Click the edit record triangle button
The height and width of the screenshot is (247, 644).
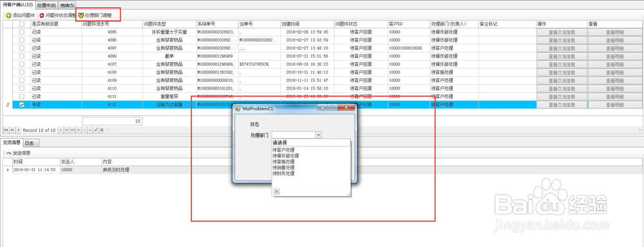(90, 130)
